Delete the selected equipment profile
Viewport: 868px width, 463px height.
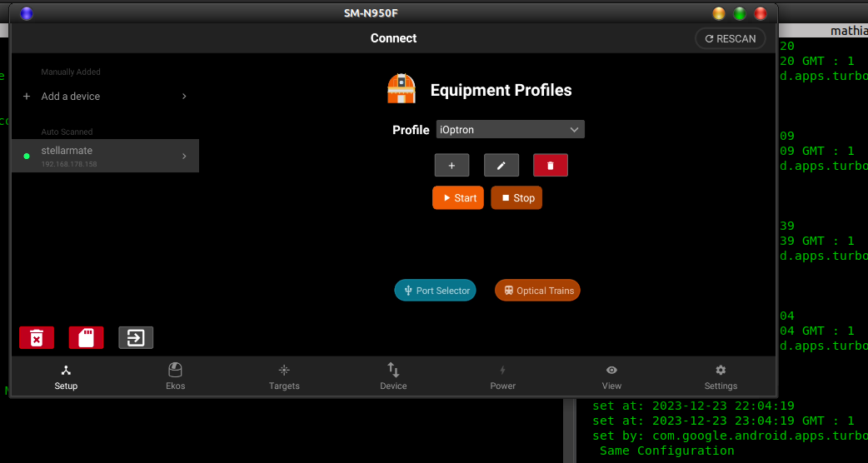tap(551, 166)
